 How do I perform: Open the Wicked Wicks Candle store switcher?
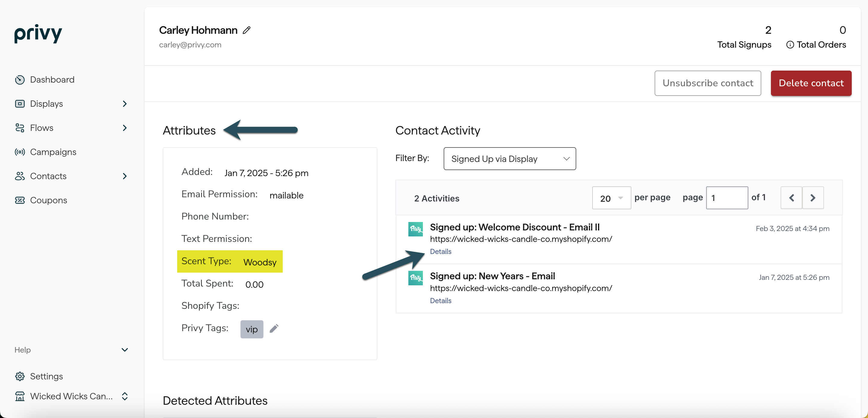[x=124, y=396]
